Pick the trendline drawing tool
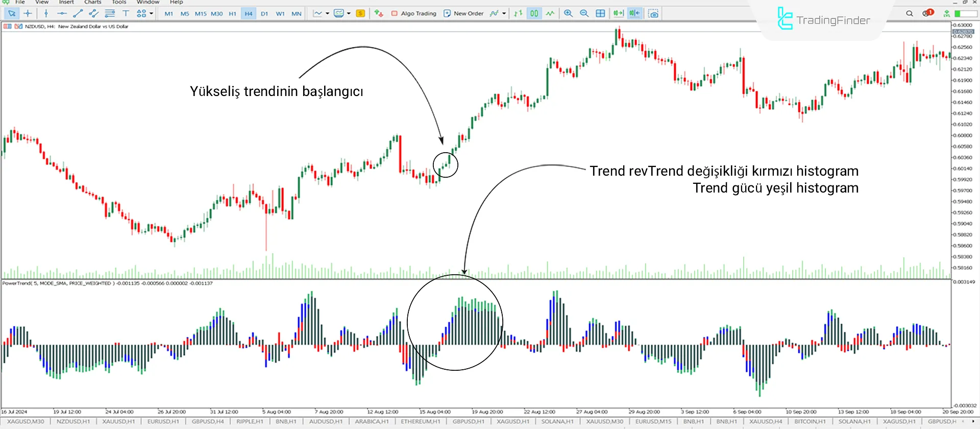The height and width of the screenshot is (429, 980). [x=78, y=14]
